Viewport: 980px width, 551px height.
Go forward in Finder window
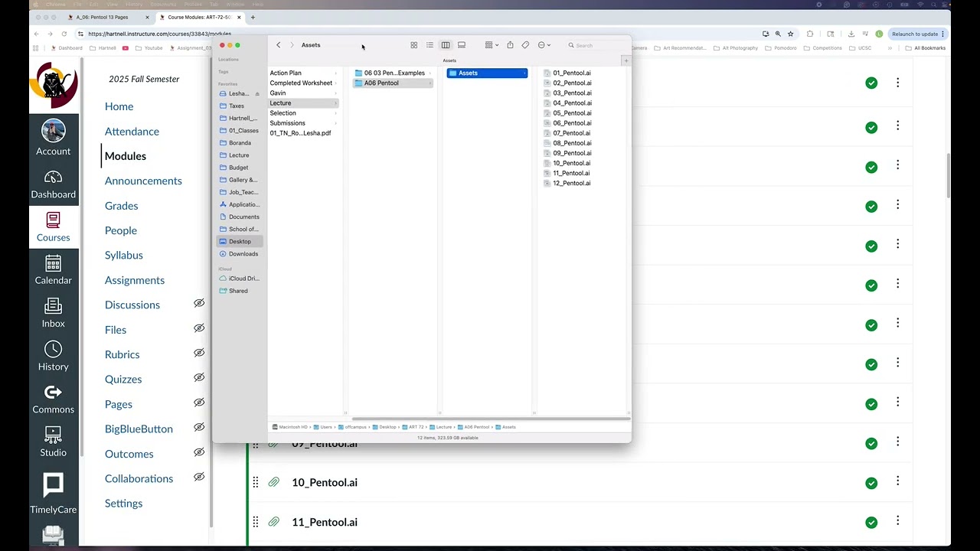point(292,45)
